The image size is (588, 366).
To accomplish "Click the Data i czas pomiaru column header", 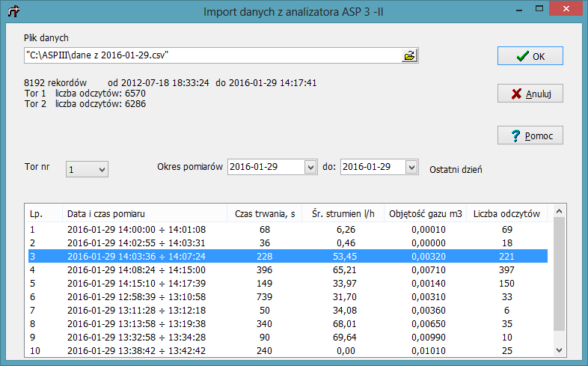I will (x=144, y=214).
